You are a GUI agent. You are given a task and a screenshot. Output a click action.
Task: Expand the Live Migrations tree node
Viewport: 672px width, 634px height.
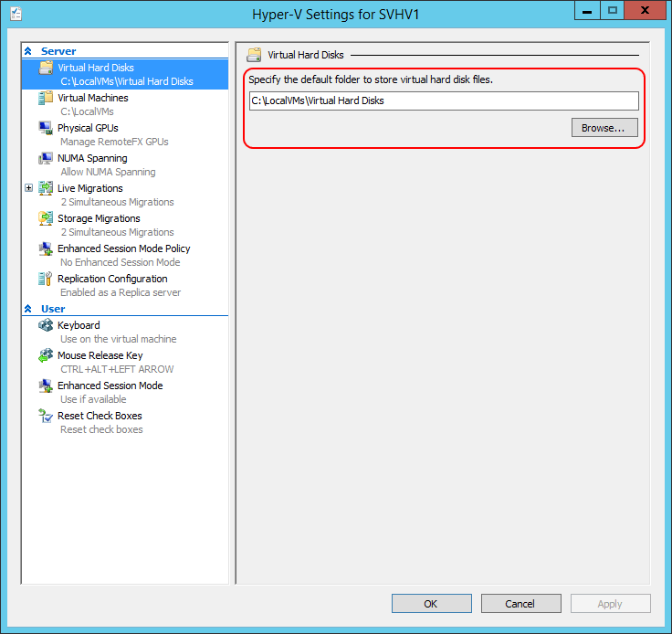tap(28, 188)
